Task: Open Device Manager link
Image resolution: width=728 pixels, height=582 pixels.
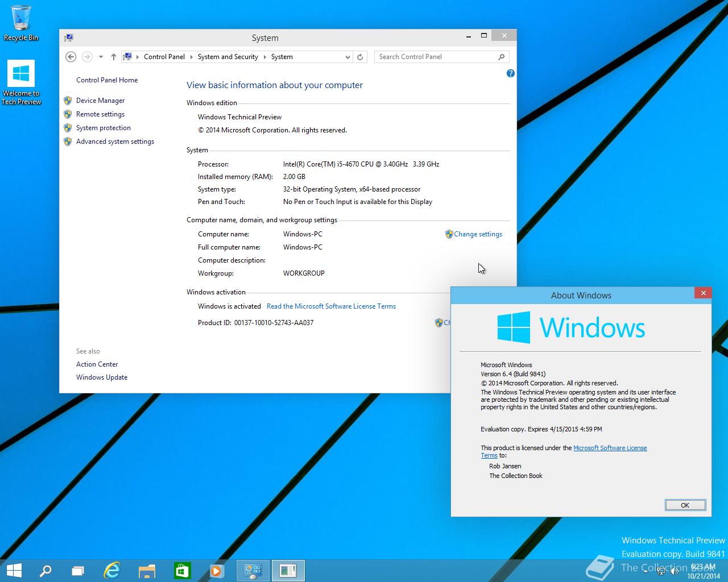Action: pos(101,101)
